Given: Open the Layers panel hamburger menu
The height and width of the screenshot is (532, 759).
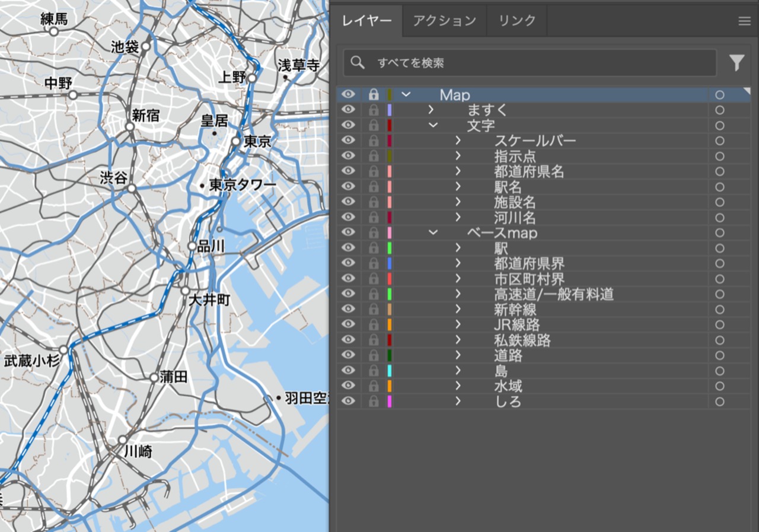Looking at the screenshot, I should 744,21.
